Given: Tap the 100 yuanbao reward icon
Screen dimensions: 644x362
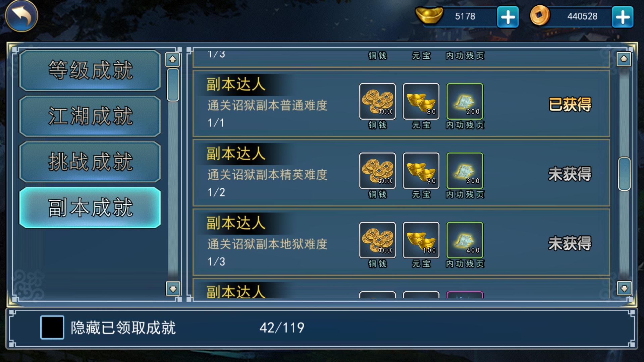Looking at the screenshot, I should pos(421,240).
